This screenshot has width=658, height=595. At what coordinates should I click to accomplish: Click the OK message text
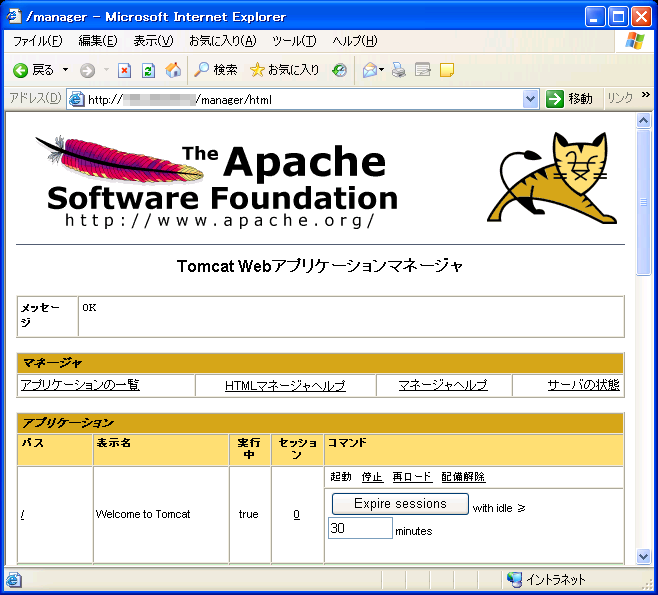click(89, 308)
